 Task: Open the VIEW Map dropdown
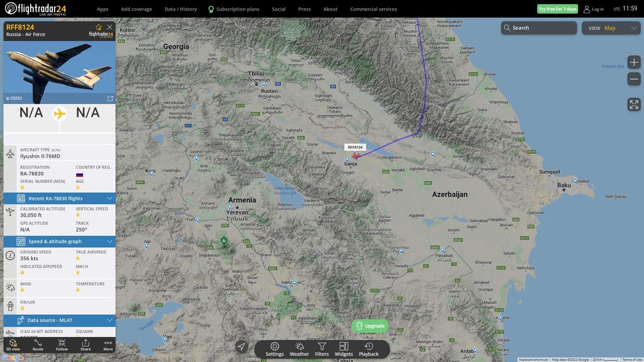click(611, 28)
